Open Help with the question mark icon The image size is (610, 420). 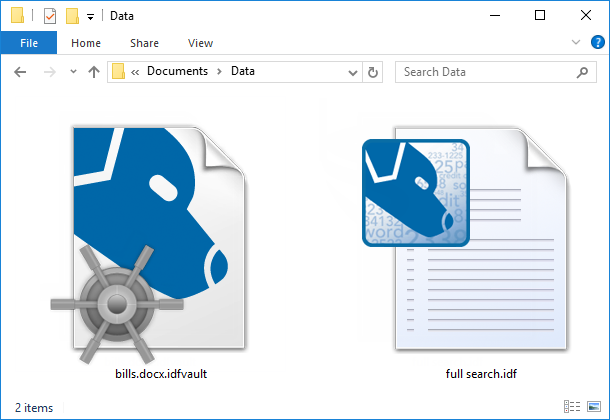597,43
